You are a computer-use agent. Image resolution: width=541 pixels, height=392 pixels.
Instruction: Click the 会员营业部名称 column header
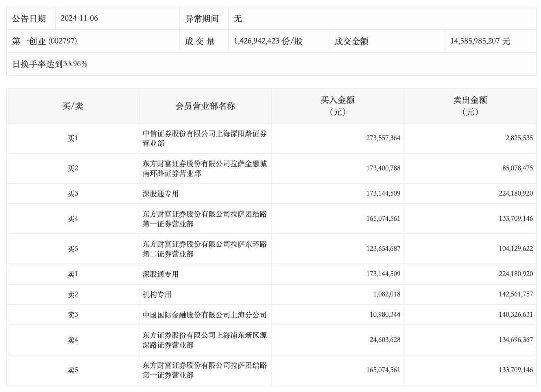205,106
